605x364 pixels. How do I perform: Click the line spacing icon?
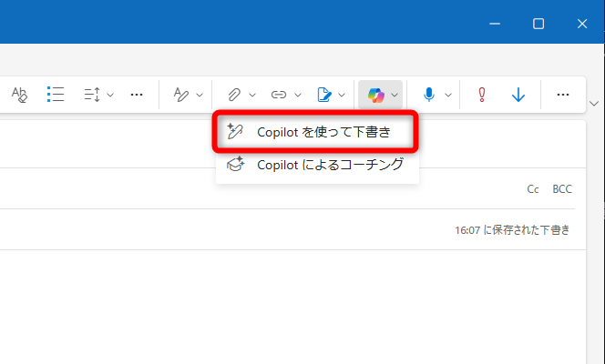tap(92, 95)
